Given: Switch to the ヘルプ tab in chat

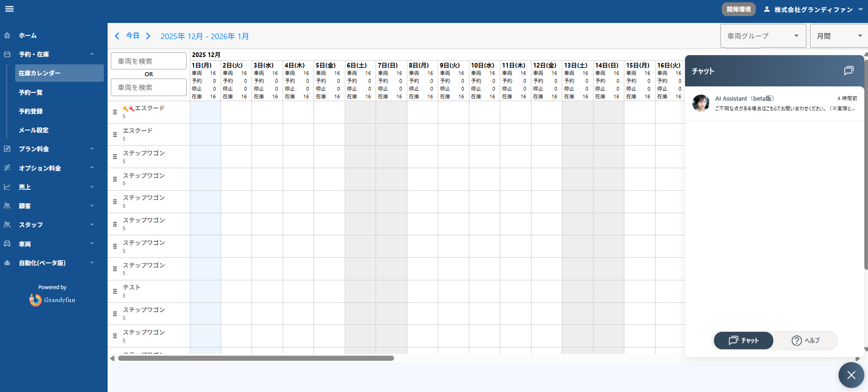Looking at the screenshot, I should pyautogui.click(x=805, y=341).
